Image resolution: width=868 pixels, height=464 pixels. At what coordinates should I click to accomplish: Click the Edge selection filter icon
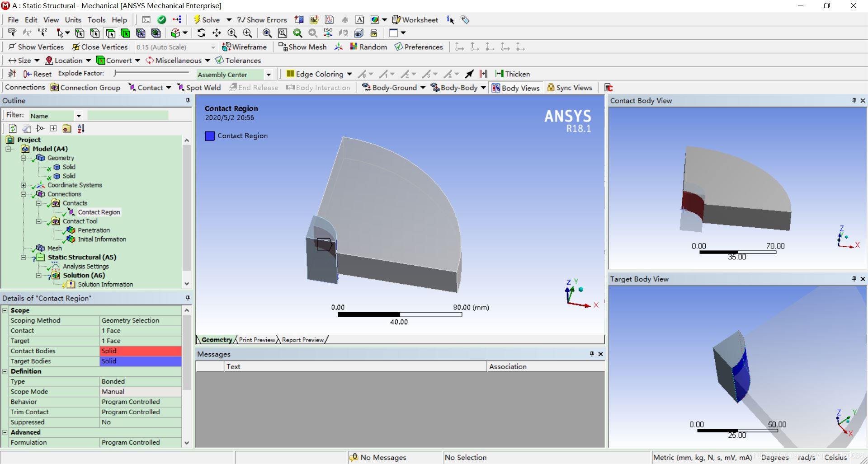pyautogui.click(x=95, y=33)
